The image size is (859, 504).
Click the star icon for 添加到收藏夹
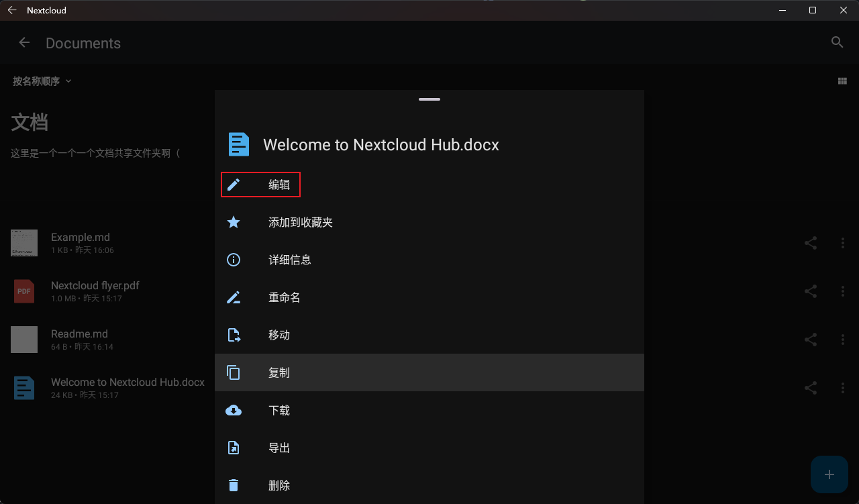point(234,222)
